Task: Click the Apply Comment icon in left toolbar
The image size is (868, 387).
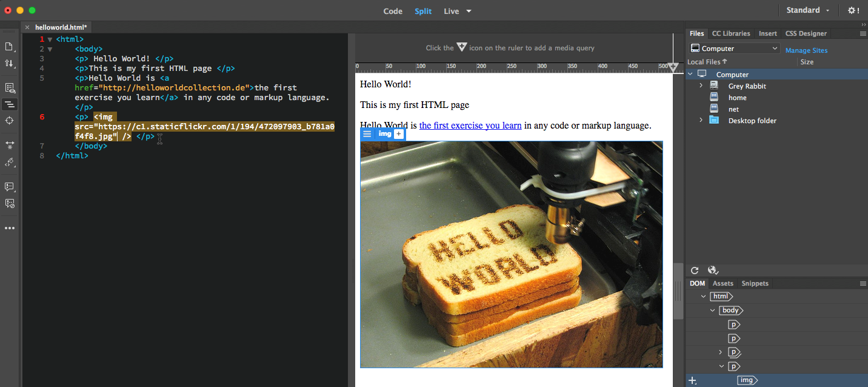Action: [x=9, y=187]
